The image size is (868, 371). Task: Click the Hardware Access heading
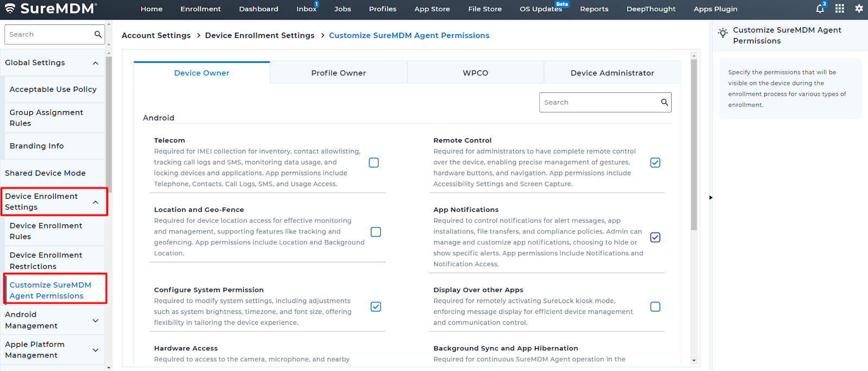point(186,348)
